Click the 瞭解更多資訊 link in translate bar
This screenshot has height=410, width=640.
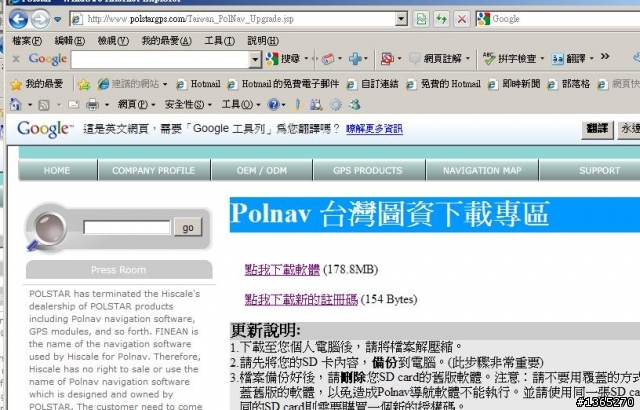(x=374, y=129)
